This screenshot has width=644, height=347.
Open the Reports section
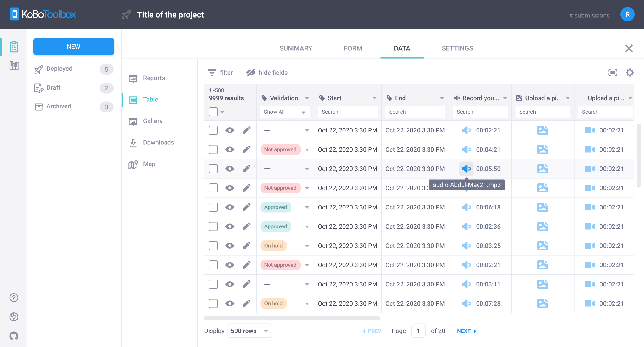point(154,78)
